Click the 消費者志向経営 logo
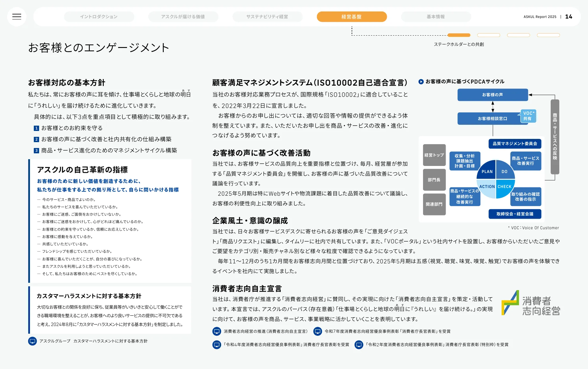The width and height of the screenshot is (588, 369). 531,303
